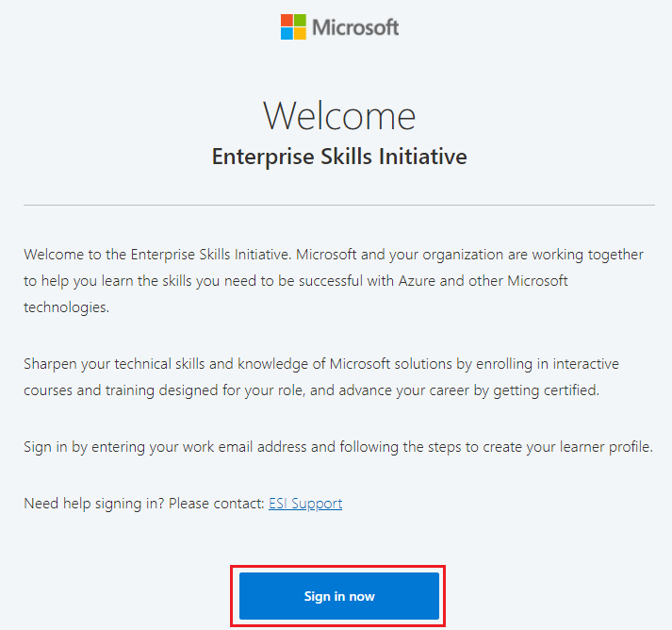672x630 pixels.
Task: Click the horizontal divider below the subtitle
Action: (339, 205)
